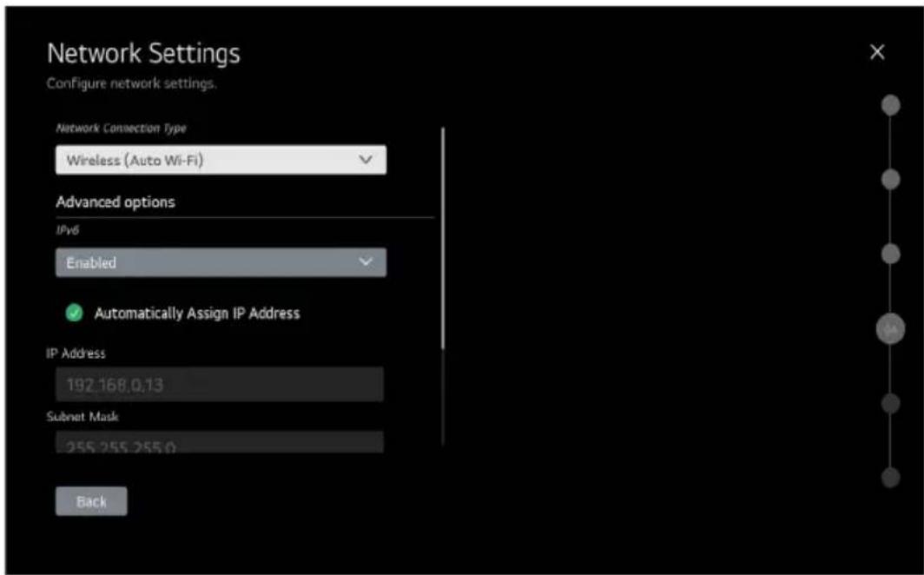Click the Back button
The width and height of the screenshot is (924, 575).
[x=91, y=501]
